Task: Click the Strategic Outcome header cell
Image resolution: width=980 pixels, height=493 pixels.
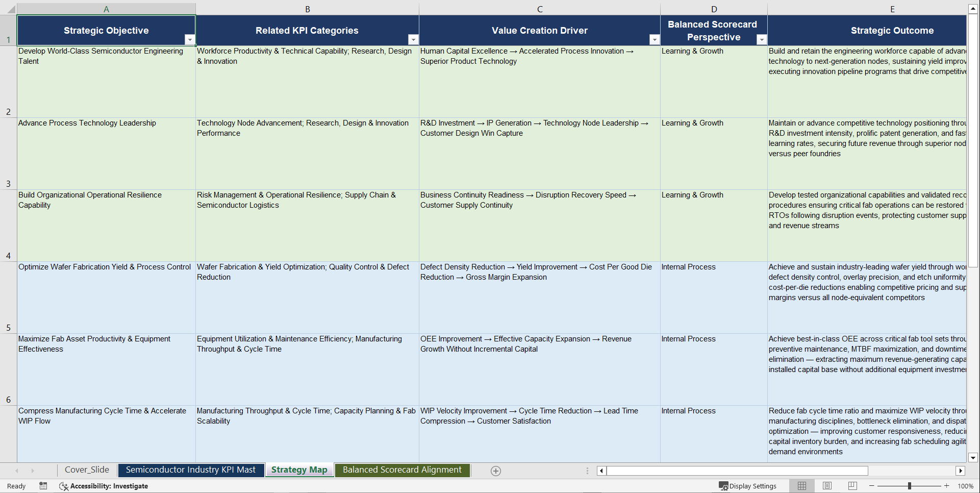Action: 867,30
